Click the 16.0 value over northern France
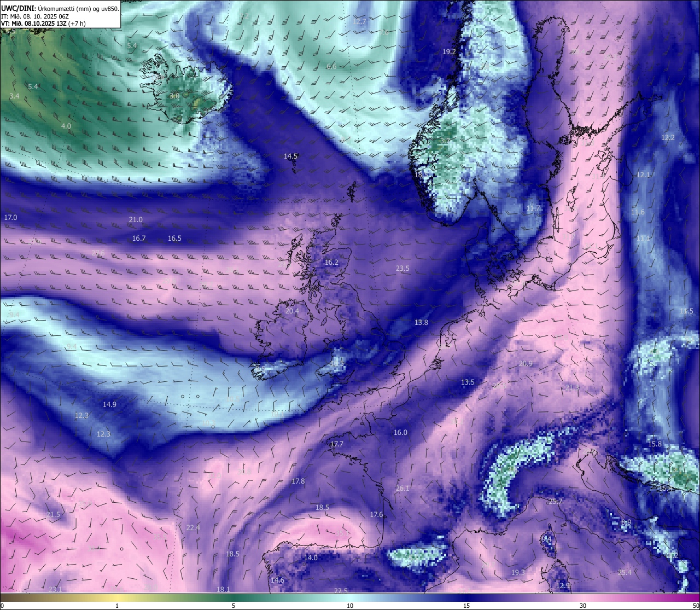This screenshot has height=610, width=700. click(x=400, y=432)
